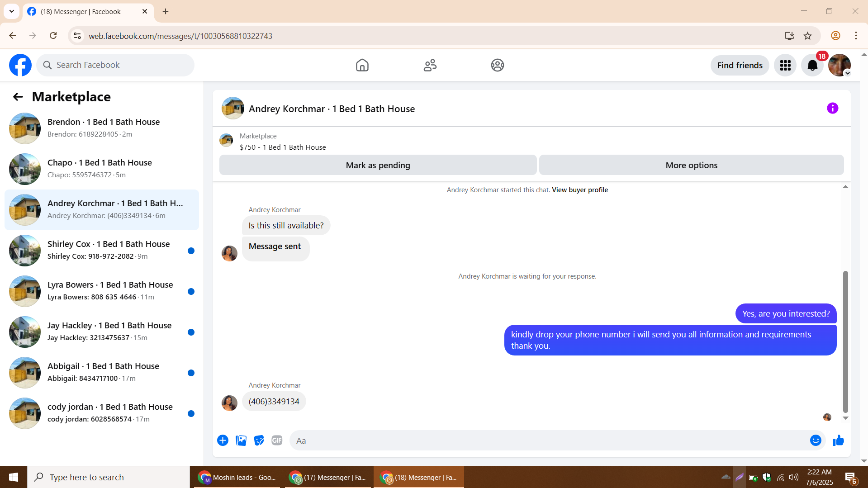
Task: Click the browser address bar URL
Action: coord(180,36)
